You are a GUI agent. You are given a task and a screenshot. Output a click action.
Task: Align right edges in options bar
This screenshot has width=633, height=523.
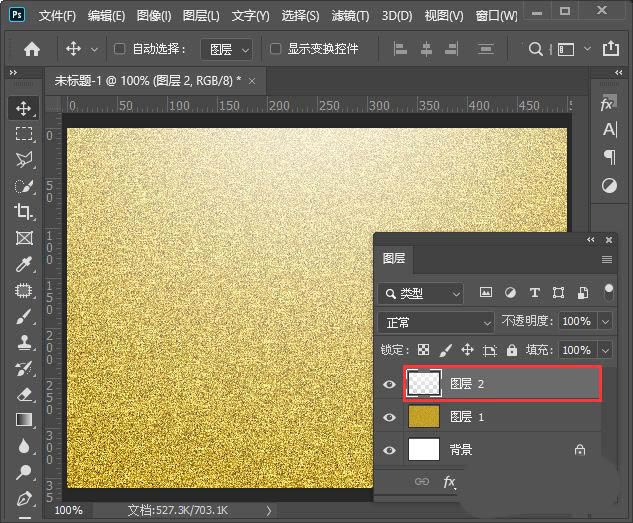tap(451, 49)
